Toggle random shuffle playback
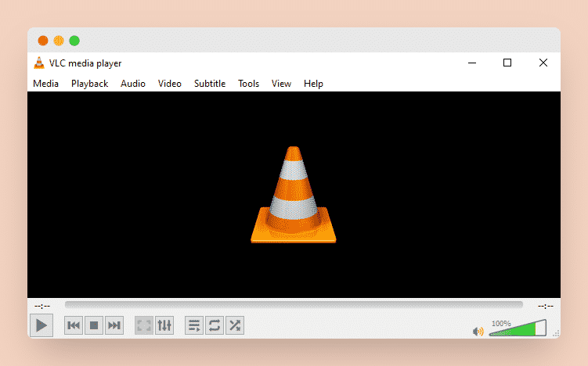Screen dimensions: 588x366 coord(235,325)
